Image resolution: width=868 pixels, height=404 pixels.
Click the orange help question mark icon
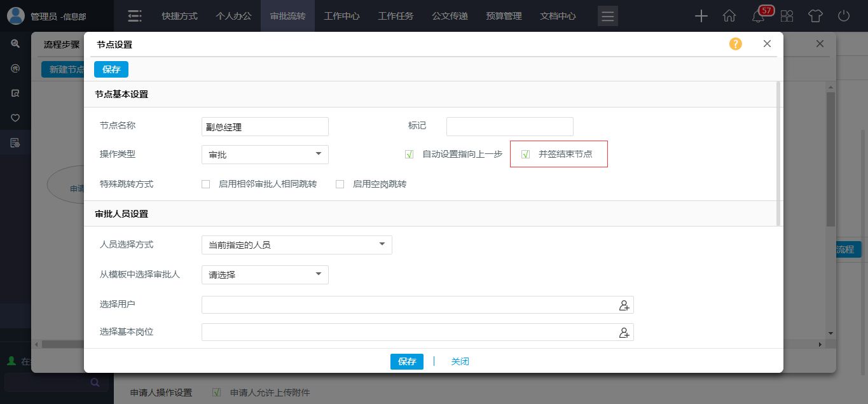735,44
